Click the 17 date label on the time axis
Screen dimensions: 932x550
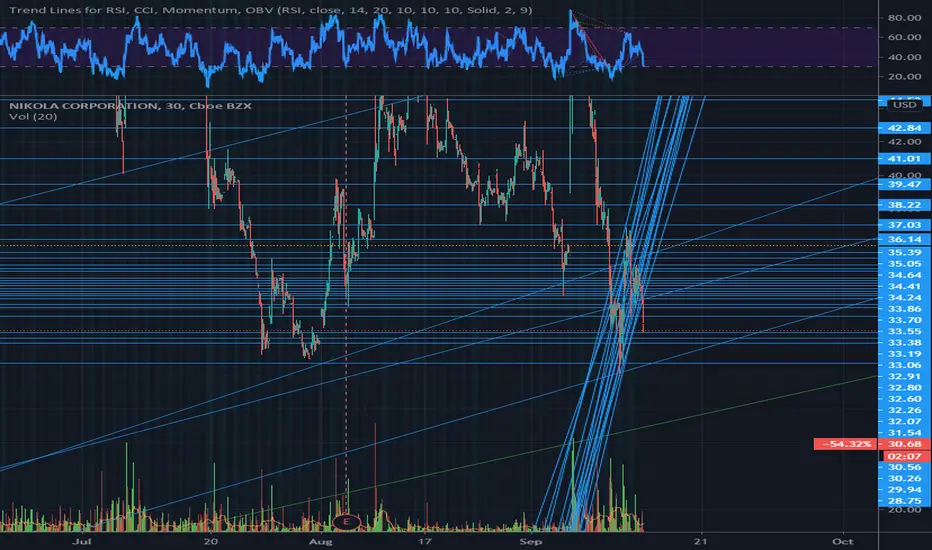pos(424,542)
